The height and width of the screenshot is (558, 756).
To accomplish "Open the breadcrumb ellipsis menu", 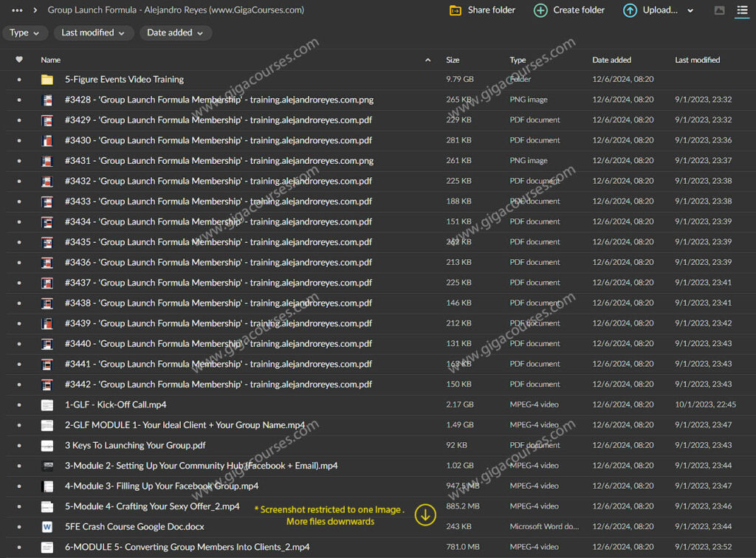I will tap(17, 10).
